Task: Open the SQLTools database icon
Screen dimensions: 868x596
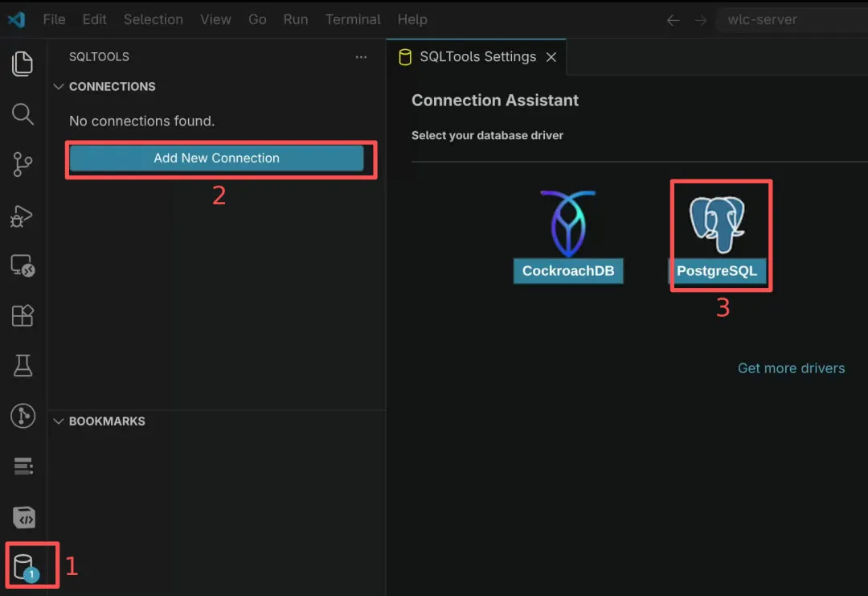Action: (26, 567)
